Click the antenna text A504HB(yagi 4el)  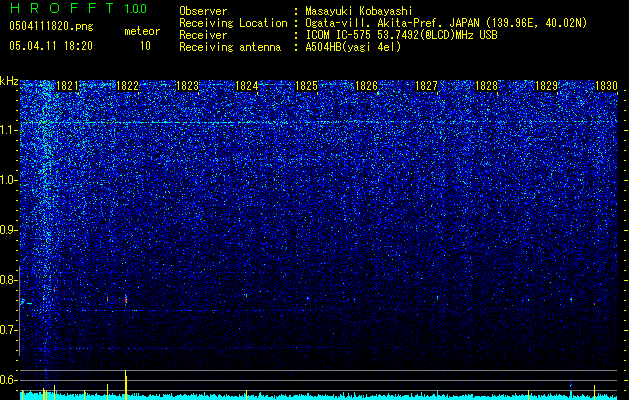[x=353, y=47]
